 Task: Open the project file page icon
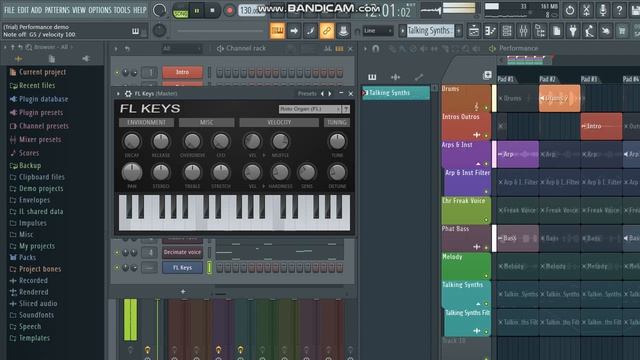click(x=557, y=31)
